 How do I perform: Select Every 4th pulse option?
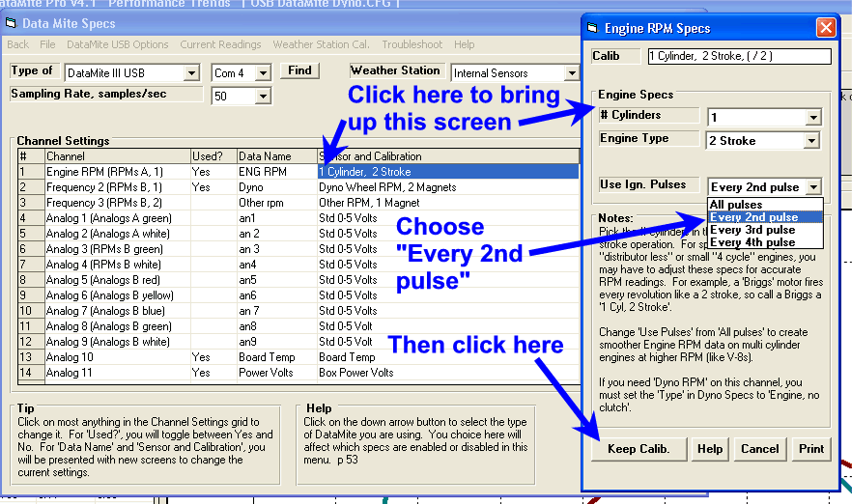766,242
